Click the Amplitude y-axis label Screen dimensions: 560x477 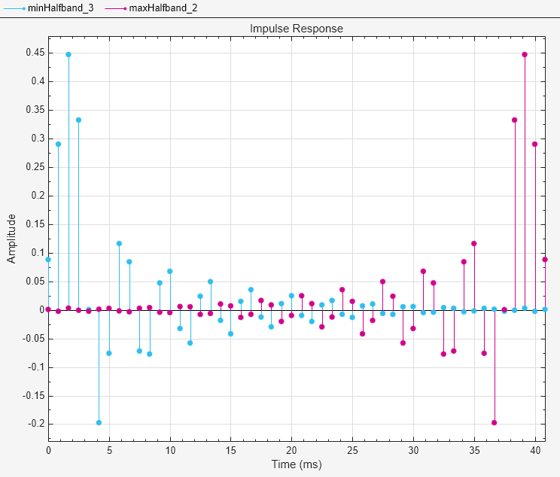(11, 238)
